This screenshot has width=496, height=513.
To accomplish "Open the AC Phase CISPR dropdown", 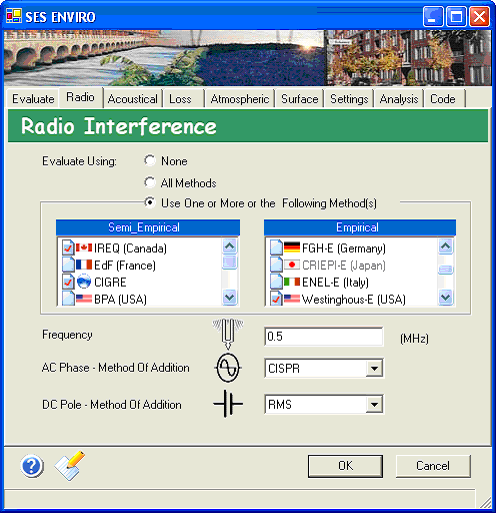I will (374, 369).
